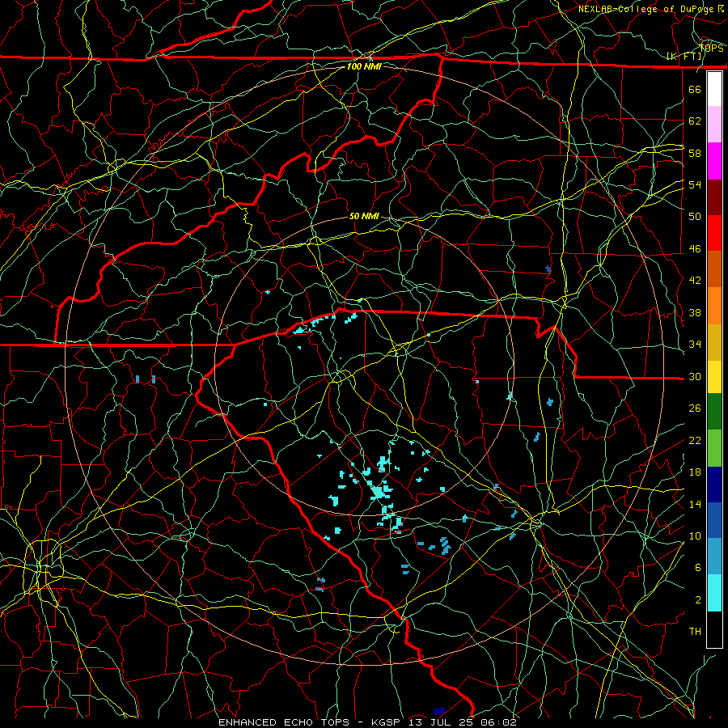Viewport: 728px width, 728px height.
Task: Click the legend value '18'
Action: (695, 472)
